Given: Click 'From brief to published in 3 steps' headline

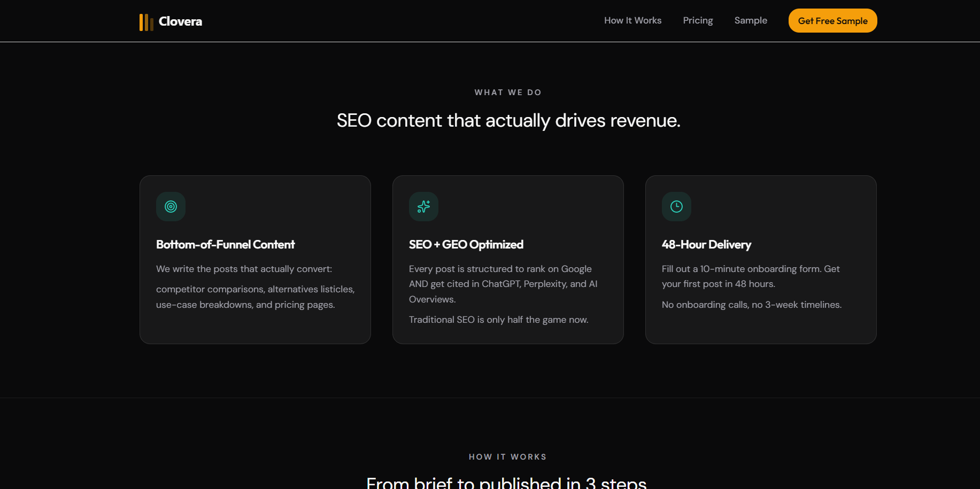Looking at the screenshot, I should click(506, 483).
